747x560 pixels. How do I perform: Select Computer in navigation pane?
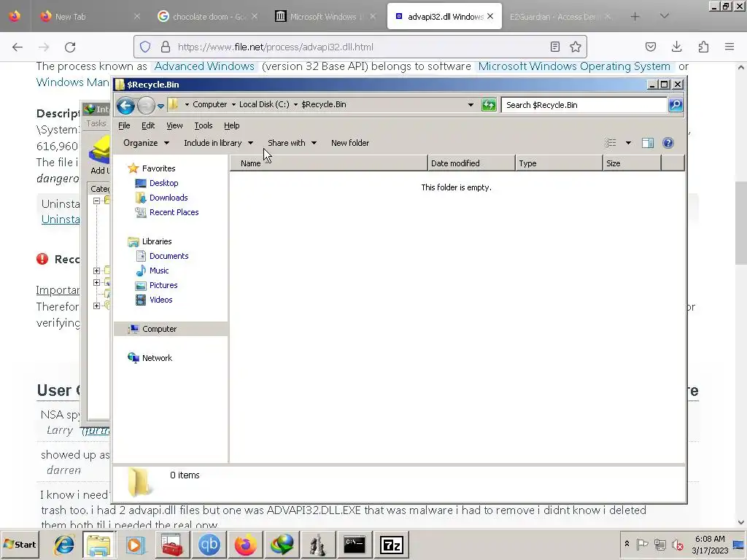click(x=159, y=329)
